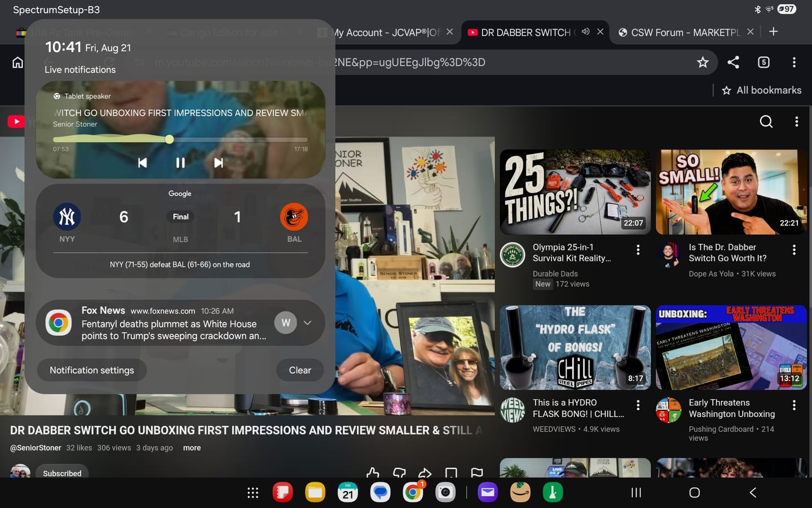Go to Chrome home page
This screenshot has height=508, width=812.
[17, 62]
